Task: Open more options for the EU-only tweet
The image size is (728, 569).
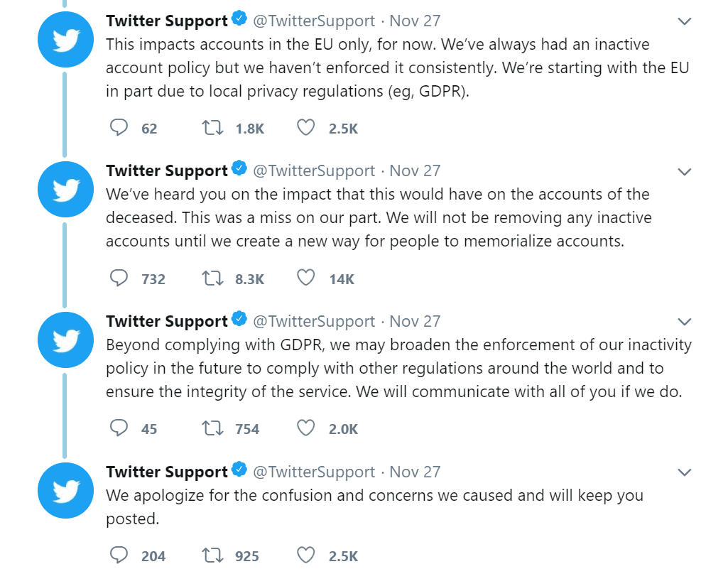Action: tap(685, 21)
